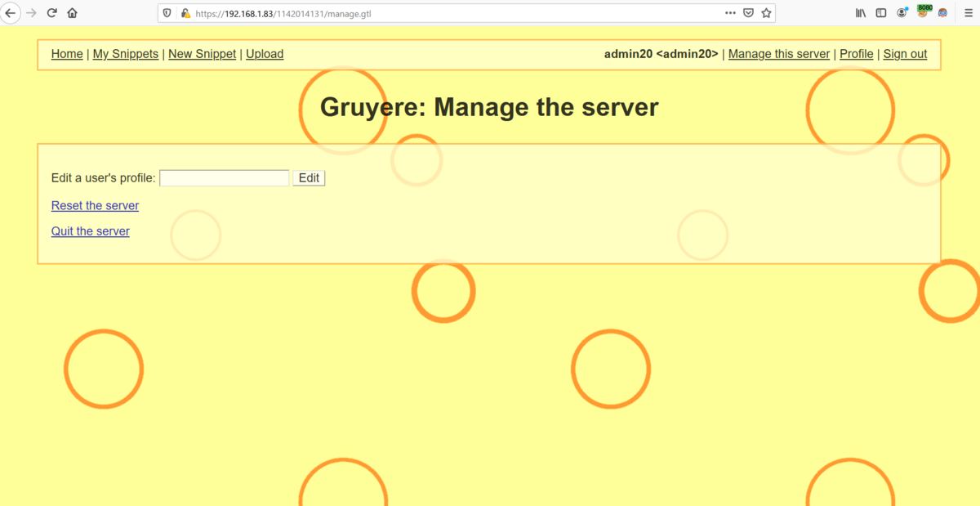Viewport: 980px width, 506px height.
Task: Open the Firefox account icon
Action: (x=902, y=13)
